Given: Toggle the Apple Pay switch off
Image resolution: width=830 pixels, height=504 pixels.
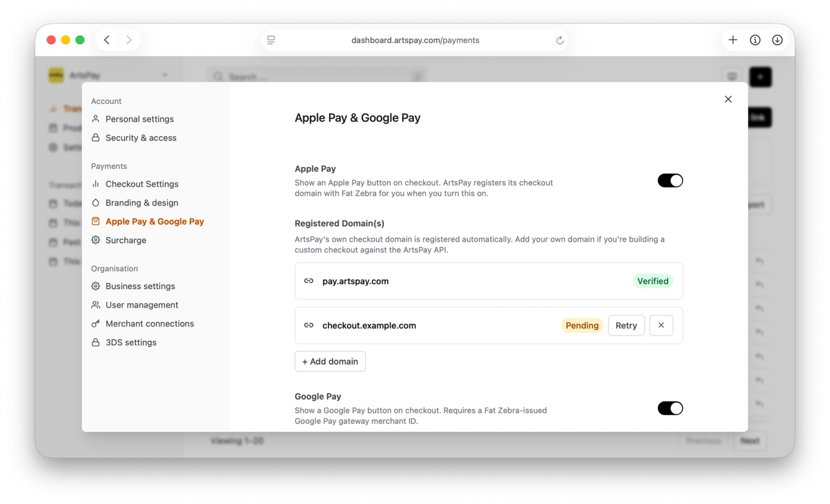Looking at the screenshot, I should pyautogui.click(x=670, y=181).
